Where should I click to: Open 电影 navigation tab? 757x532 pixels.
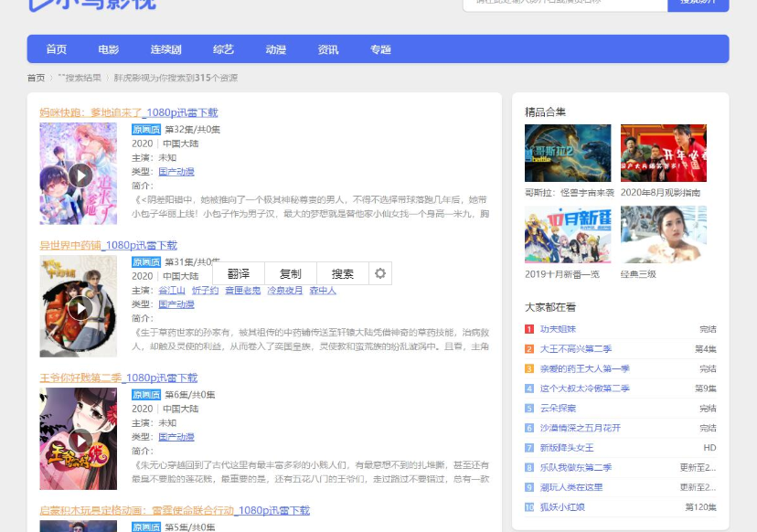tap(108, 49)
